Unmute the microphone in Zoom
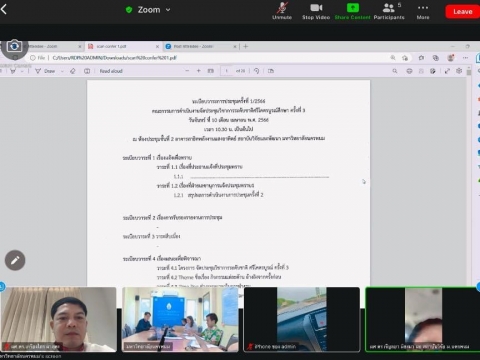The width and height of the screenshot is (480, 360). click(x=282, y=11)
